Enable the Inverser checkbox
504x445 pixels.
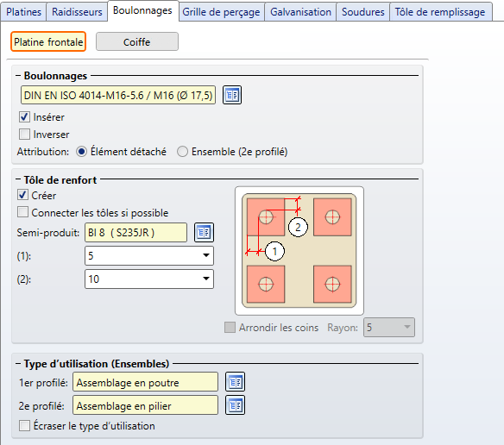click(x=24, y=134)
